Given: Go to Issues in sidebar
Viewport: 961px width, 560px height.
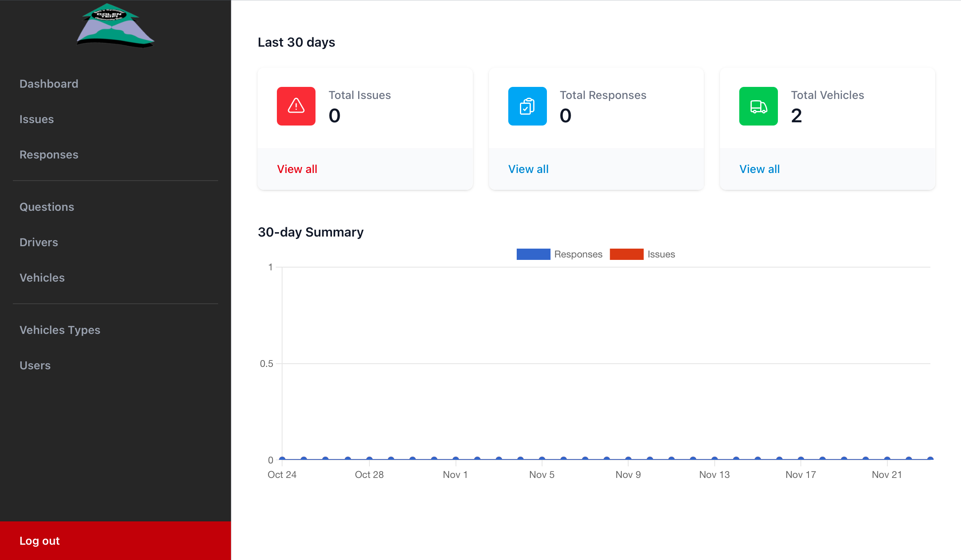Looking at the screenshot, I should (x=37, y=119).
